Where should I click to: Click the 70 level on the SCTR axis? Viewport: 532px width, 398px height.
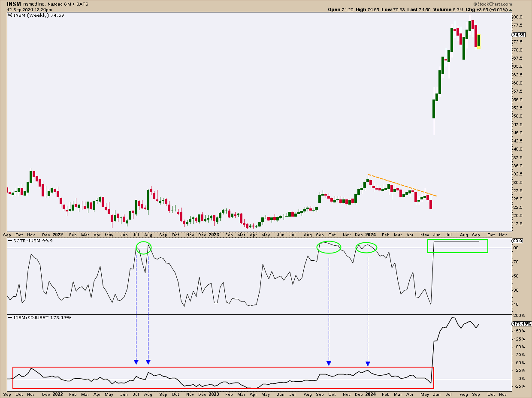click(516, 262)
